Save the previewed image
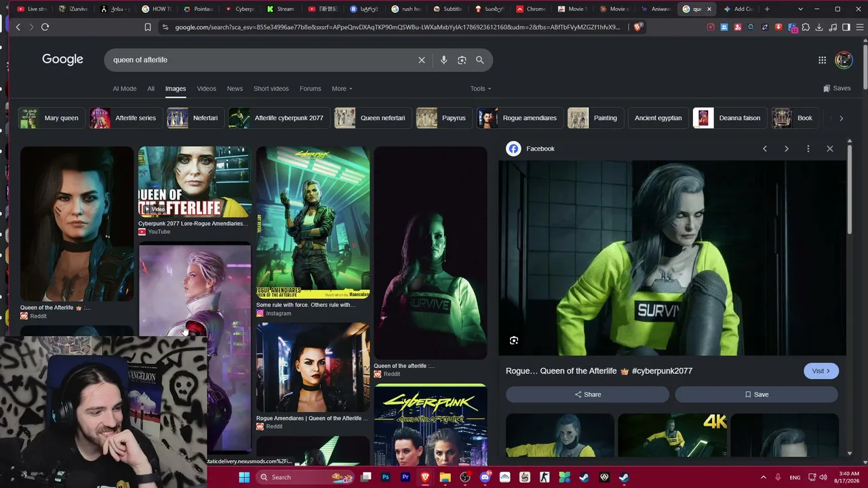 click(756, 394)
